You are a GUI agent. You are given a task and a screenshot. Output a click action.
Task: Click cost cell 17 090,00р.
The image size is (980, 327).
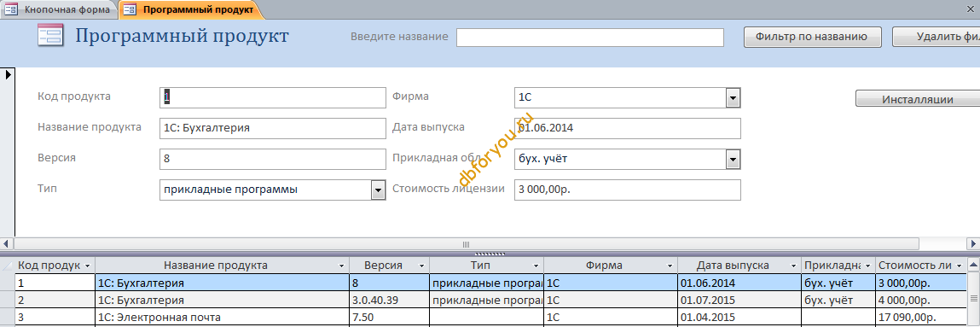[x=921, y=317]
